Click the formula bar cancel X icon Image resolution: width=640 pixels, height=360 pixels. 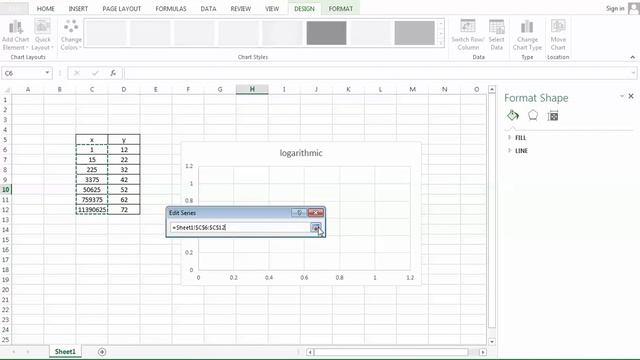[x=76, y=73]
